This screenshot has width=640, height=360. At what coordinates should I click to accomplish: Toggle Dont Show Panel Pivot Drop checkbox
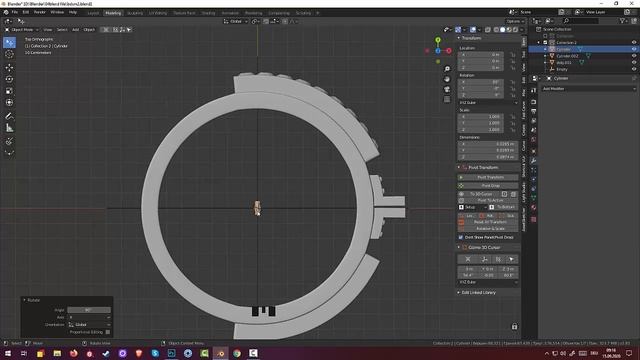click(461, 237)
